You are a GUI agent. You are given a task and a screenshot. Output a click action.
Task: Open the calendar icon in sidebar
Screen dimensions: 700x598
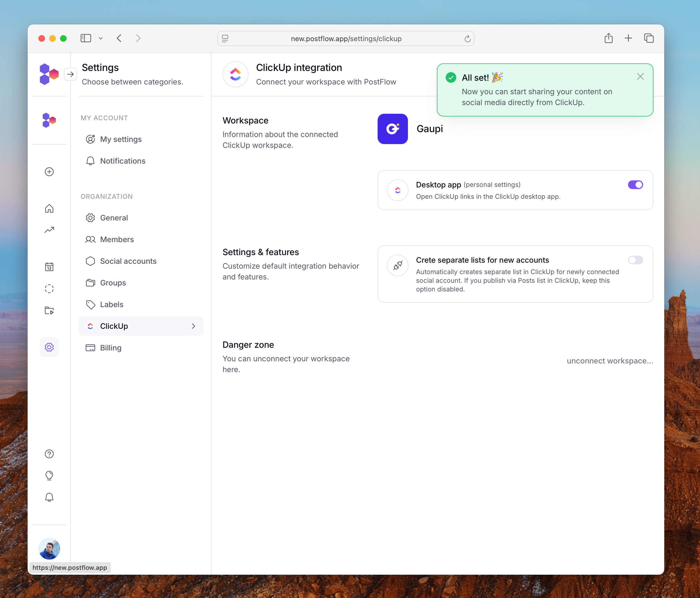[49, 267]
